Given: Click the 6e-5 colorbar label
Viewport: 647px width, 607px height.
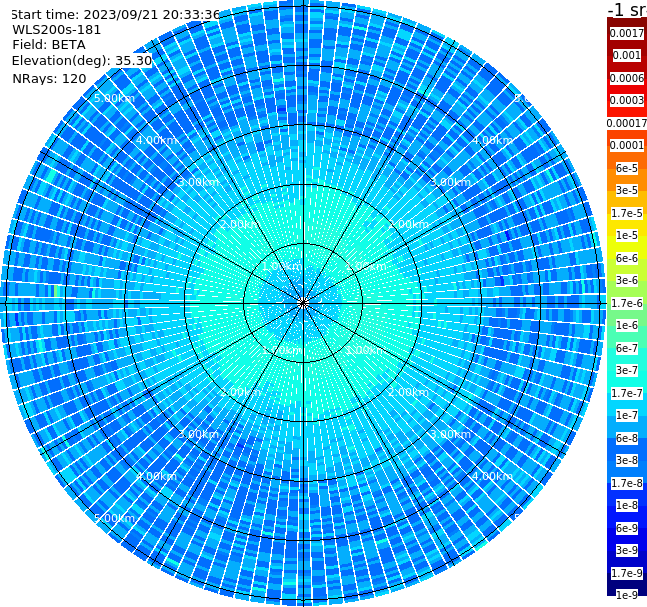Looking at the screenshot, I should point(627,168).
